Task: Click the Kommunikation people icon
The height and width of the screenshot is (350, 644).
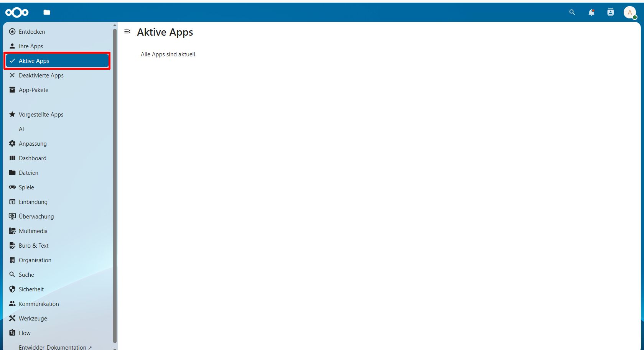Action: tap(12, 304)
